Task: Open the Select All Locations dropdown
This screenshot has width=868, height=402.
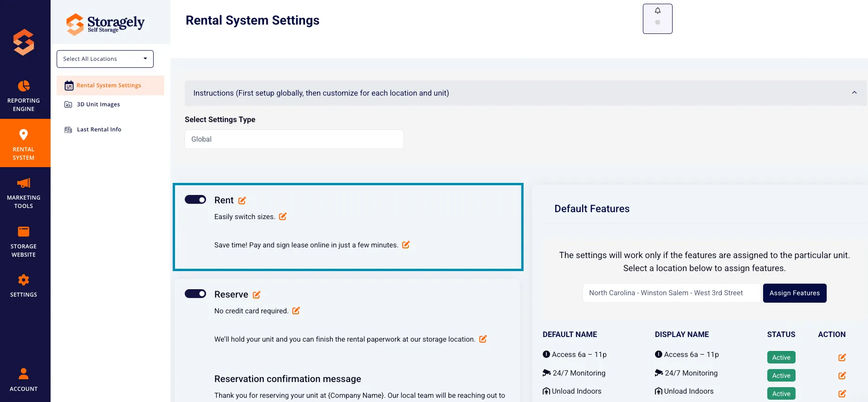Action: tap(105, 59)
